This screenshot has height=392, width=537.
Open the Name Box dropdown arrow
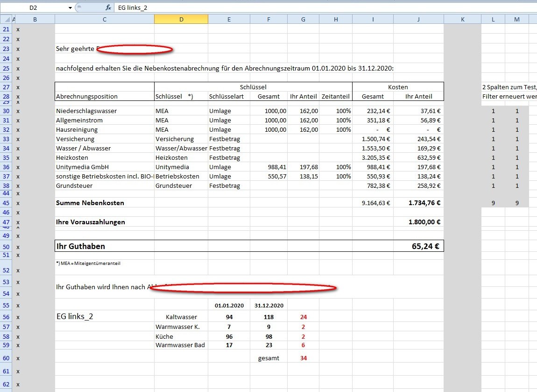click(x=70, y=7)
